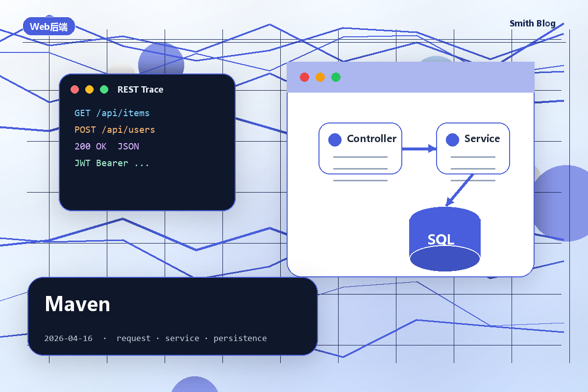Click green dot in REST Trace window
The height and width of the screenshot is (392, 588).
click(x=104, y=89)
